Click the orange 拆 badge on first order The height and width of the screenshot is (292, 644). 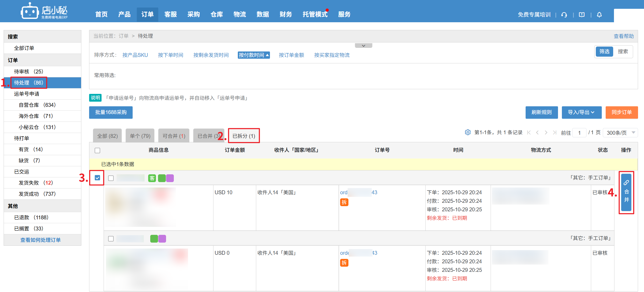(x=344, y=202)
